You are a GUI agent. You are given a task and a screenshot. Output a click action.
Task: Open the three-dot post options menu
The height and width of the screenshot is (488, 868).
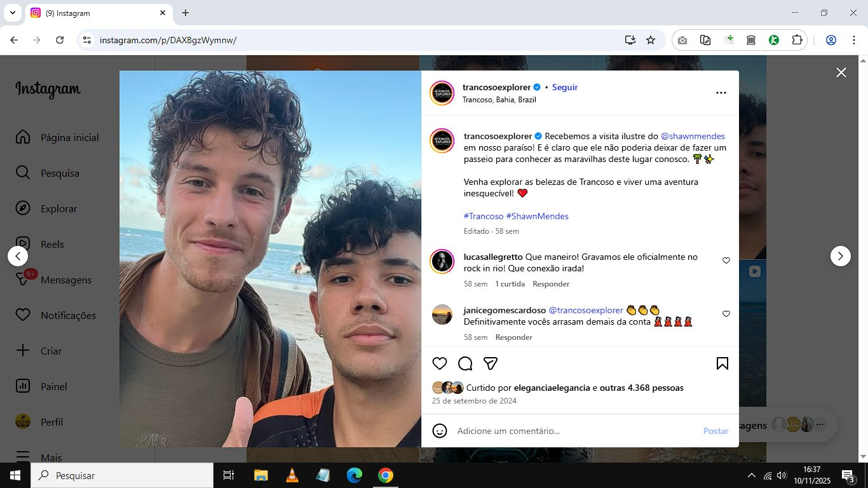pos(721,93)
